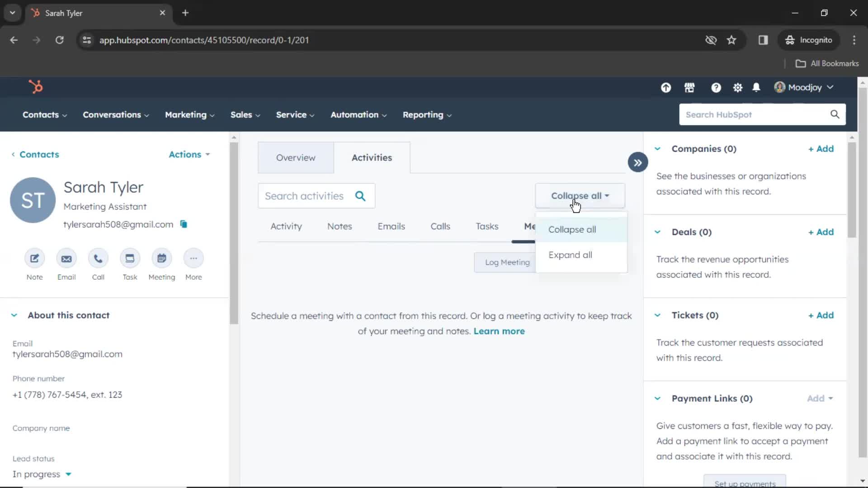Switch to the Notes tab
This screenshot has height=488, width=868.
coord(339,226)
